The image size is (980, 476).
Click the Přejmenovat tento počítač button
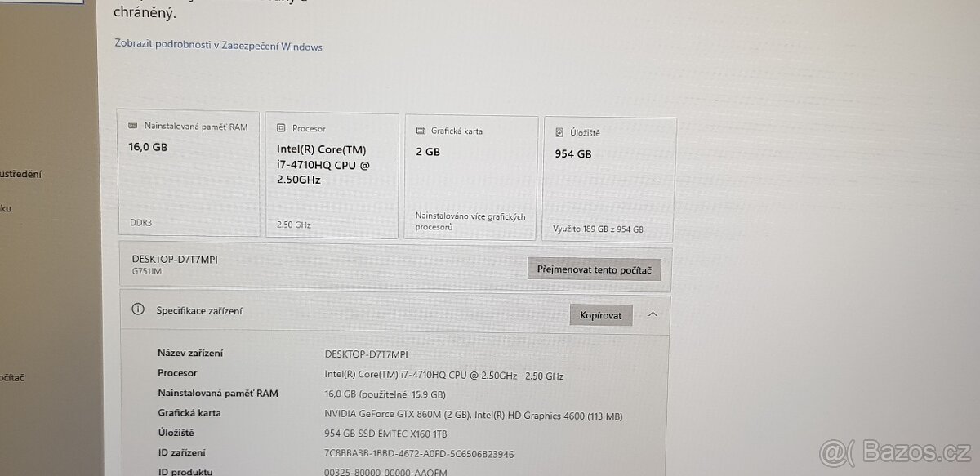pyautogui.click(x=595, y=269)
